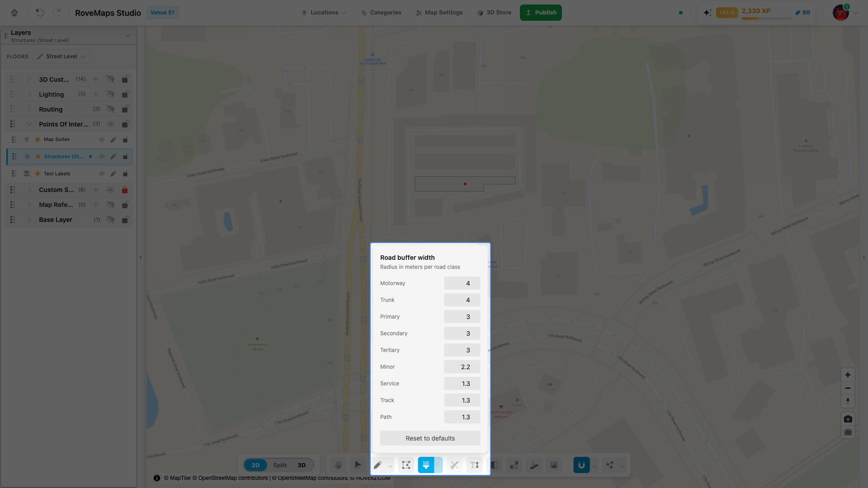868x488 pixels.
Task: Hide the Custom S layer
Action: (110, 190)
